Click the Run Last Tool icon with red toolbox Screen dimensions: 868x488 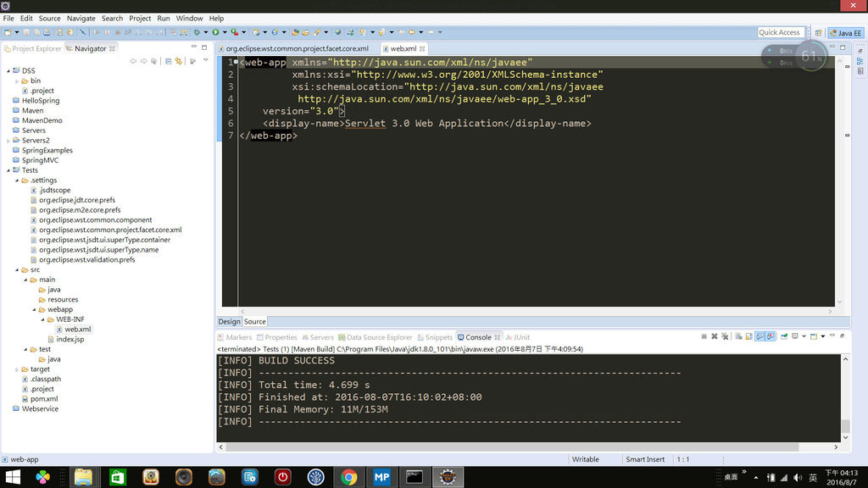click(235, 32)
